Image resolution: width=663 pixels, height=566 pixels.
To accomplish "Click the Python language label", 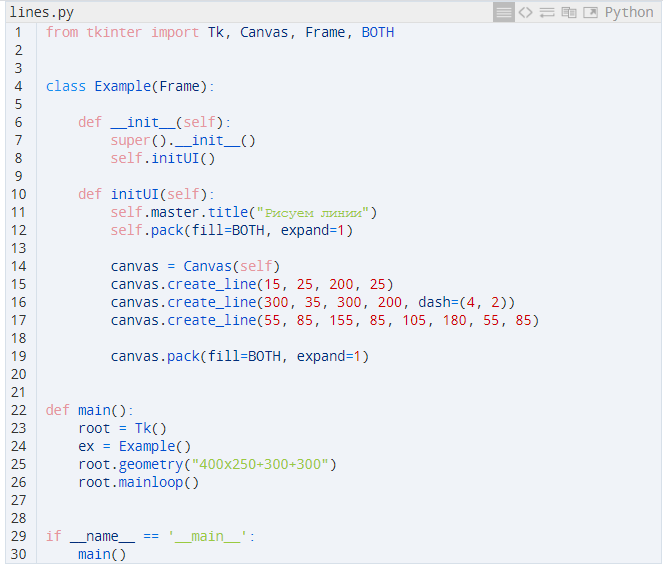I will pos(629,12).
